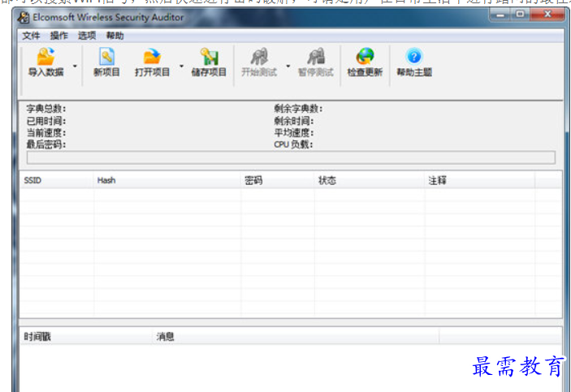Sort by the SSID column header

[x=57, y=180]
